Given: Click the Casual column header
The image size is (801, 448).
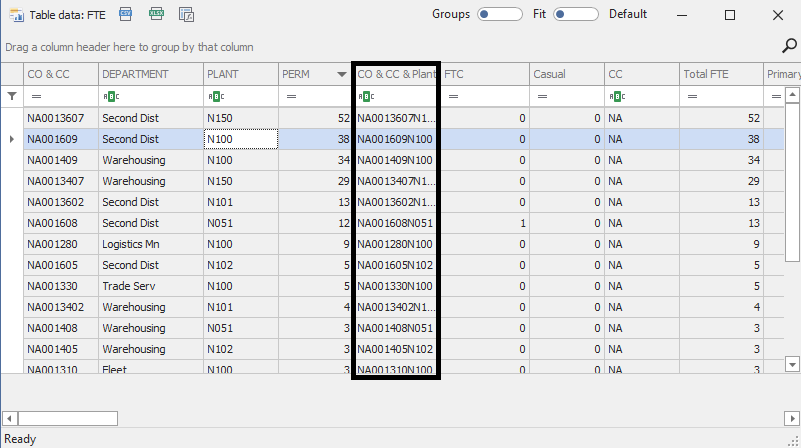Looking at the screenshot, I should [x=565, y=74].
